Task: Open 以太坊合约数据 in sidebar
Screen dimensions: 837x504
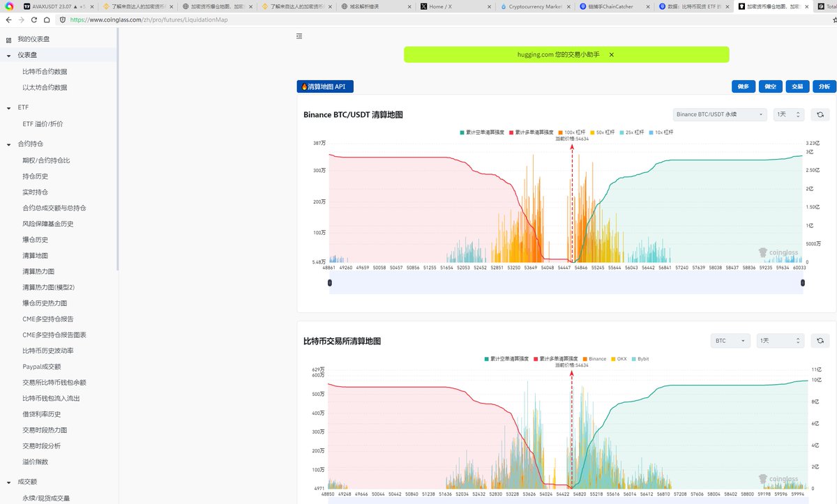Action: [45, 88]
